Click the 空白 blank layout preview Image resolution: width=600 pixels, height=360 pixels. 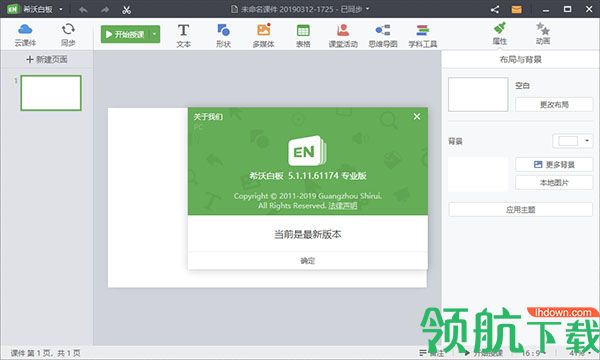(x=478, y=94)
